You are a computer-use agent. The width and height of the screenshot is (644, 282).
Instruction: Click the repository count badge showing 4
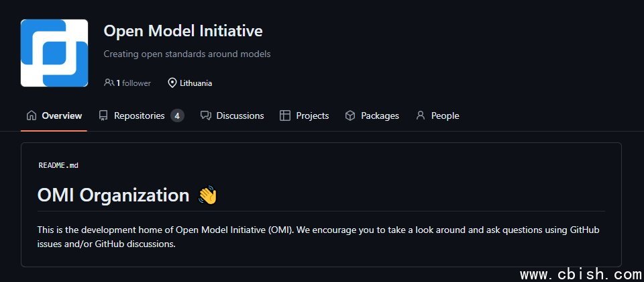[177, 115]
